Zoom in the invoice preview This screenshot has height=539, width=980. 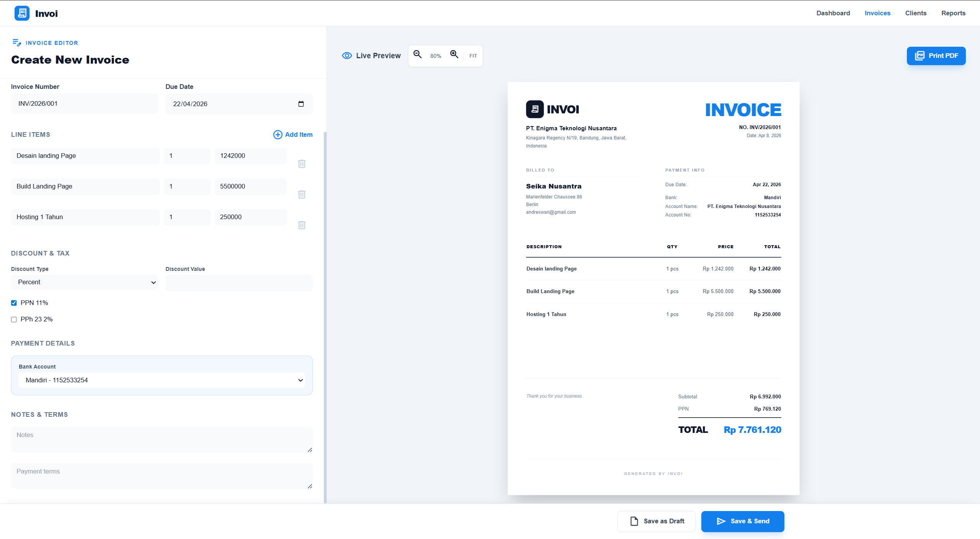(x=454, y=55)
